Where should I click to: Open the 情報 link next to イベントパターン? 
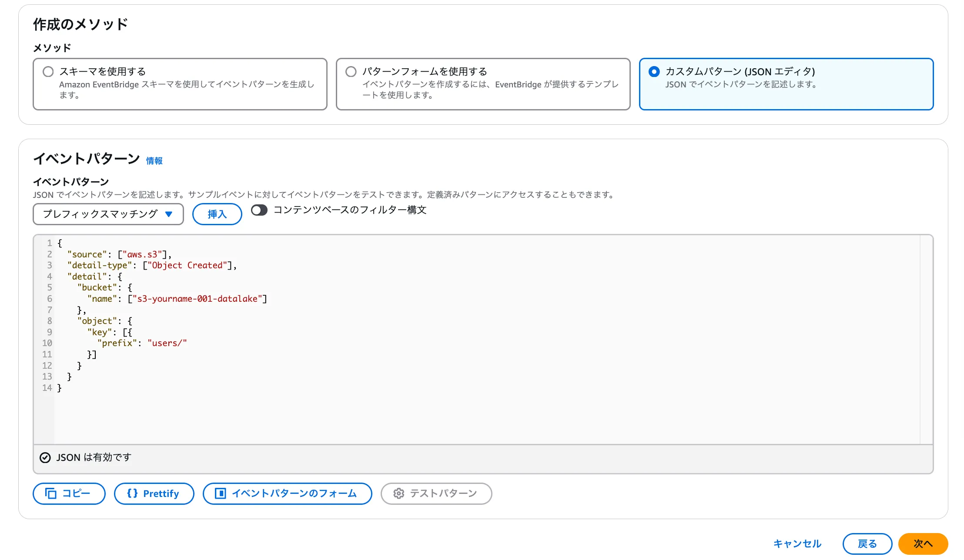[154, 161]
